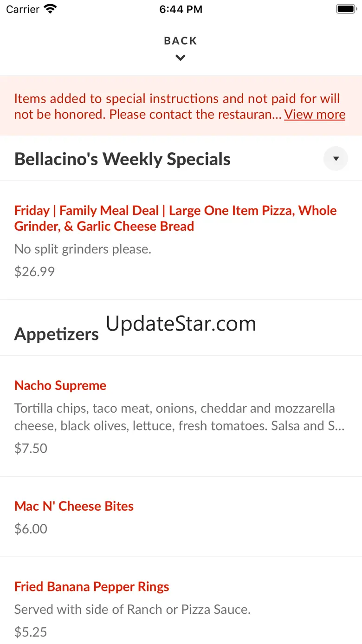
Task: Tap the Bellacino's Weekly Specials heading
Action: click(123, 159)
